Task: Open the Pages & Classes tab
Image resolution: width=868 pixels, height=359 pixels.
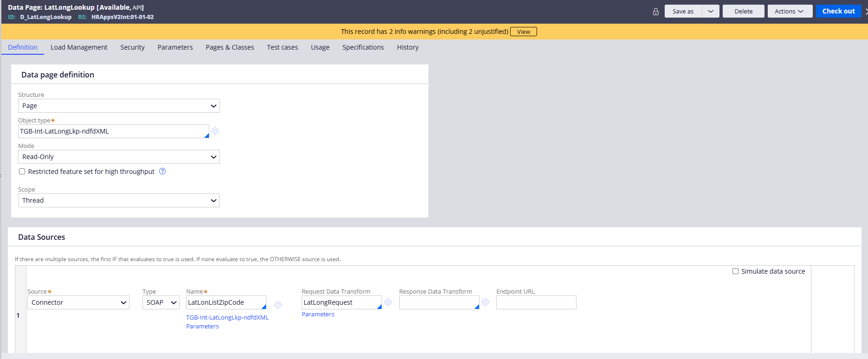Action: tap(230, 47)
